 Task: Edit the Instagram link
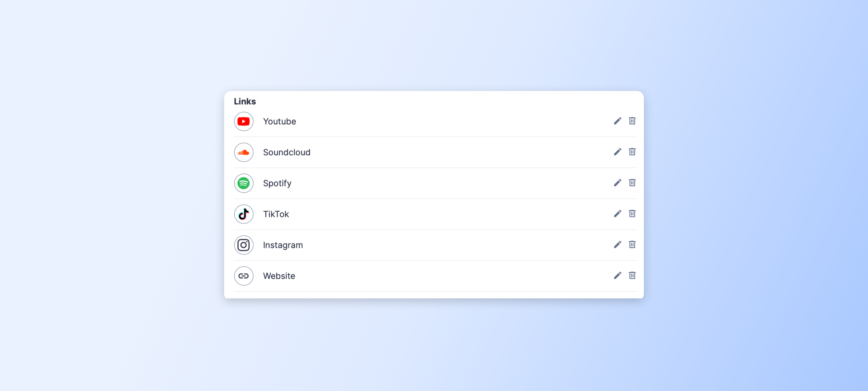point(618,245)
